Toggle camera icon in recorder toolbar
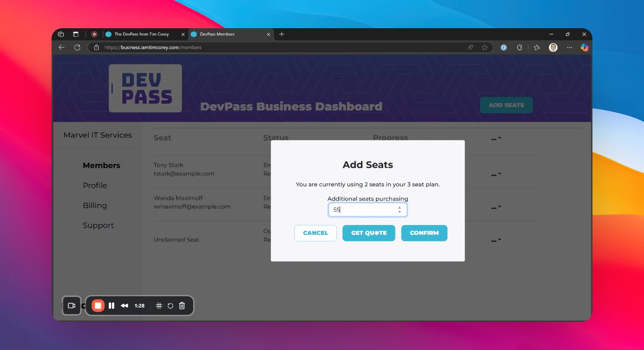The height and width of the screenshot is (350, 644). [x=72, y=306]
